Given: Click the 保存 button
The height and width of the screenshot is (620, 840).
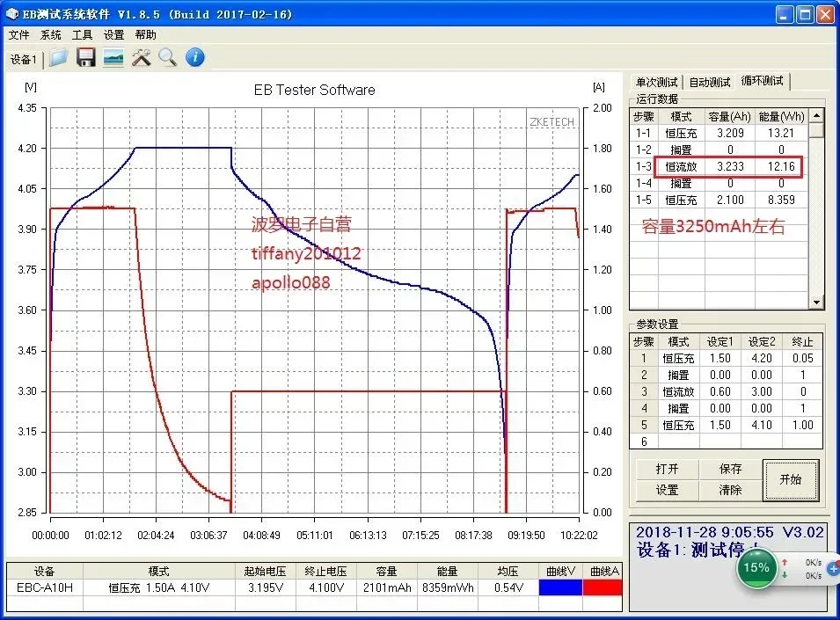Looking at the screenshot, I should point(730,469).
